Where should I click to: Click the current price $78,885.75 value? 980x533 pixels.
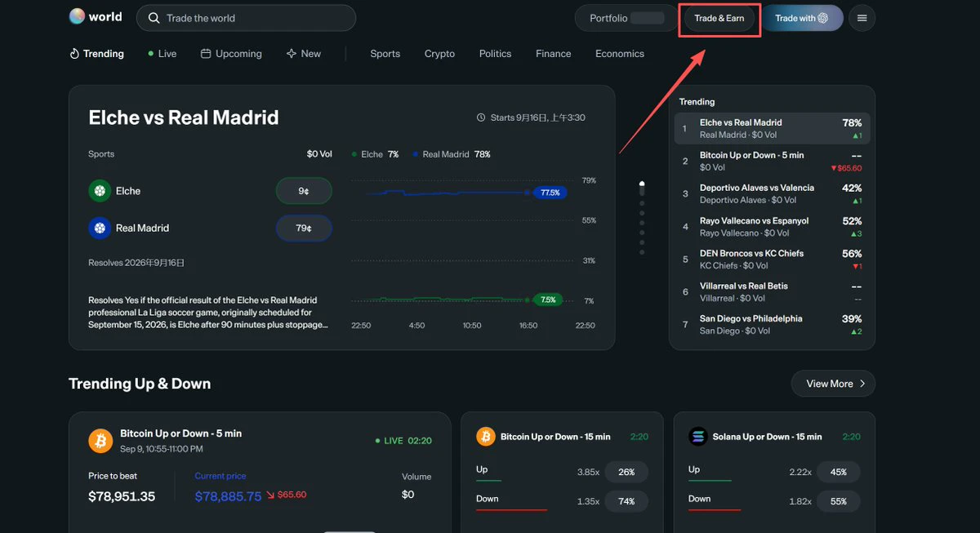click(x=228, y=495)
